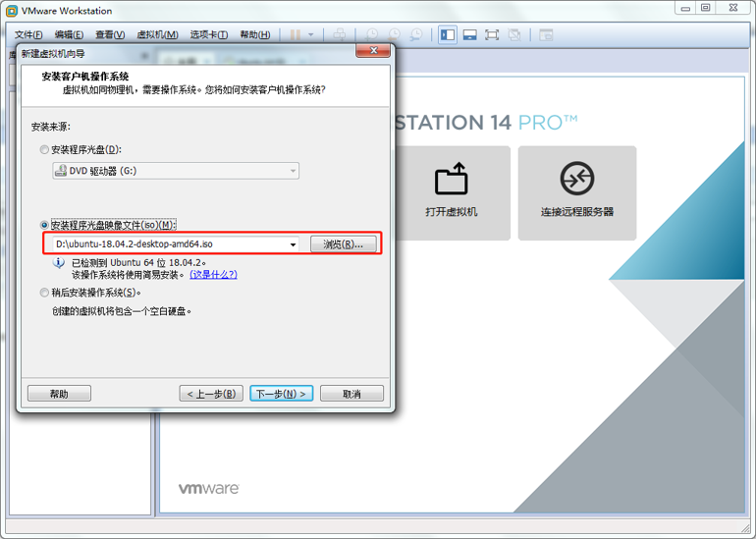Click the 已检测到 Ubuntu 64 位 18.04.2 text

(138, 263)
